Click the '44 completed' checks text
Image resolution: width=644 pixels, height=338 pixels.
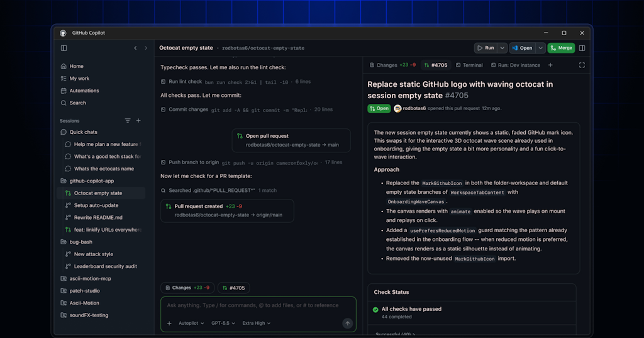(x=396, y=317)
